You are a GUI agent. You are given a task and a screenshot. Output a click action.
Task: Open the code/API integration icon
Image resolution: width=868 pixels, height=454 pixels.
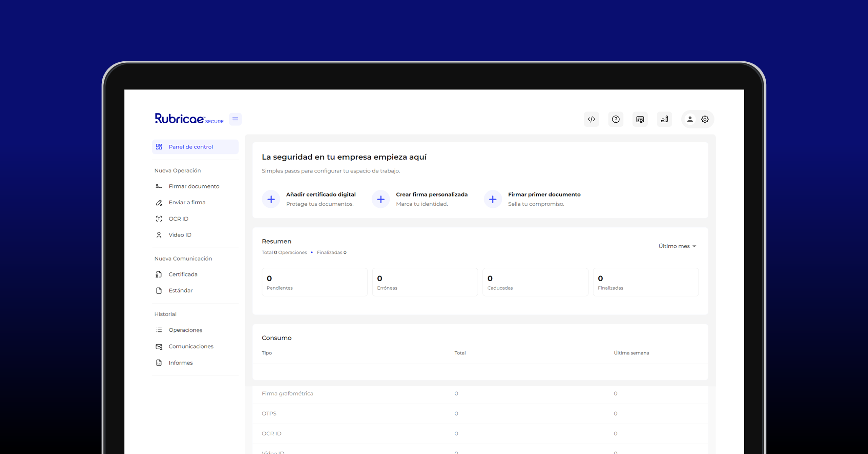pyautogui.click(x=591, y=119)
